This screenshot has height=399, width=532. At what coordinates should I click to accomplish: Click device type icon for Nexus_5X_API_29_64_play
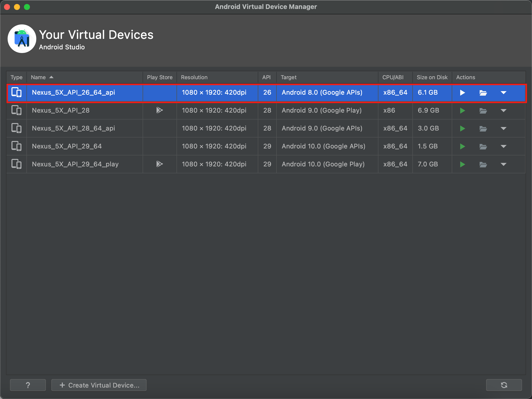[x=16, y=164]
